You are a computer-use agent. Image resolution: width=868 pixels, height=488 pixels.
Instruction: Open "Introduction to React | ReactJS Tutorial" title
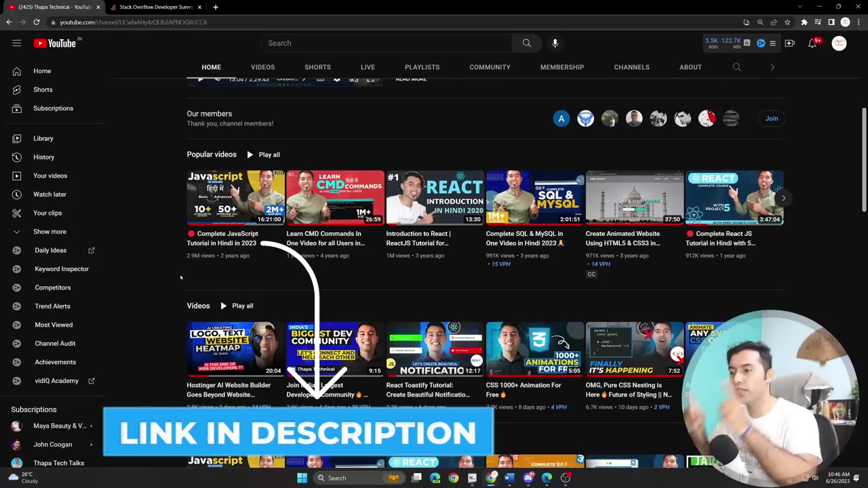pos(418,238)
